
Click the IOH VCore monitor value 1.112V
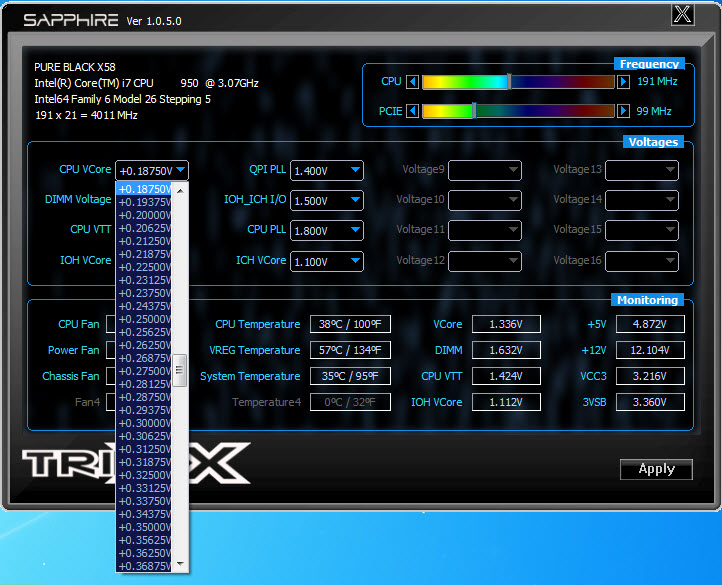coord(506,402)
